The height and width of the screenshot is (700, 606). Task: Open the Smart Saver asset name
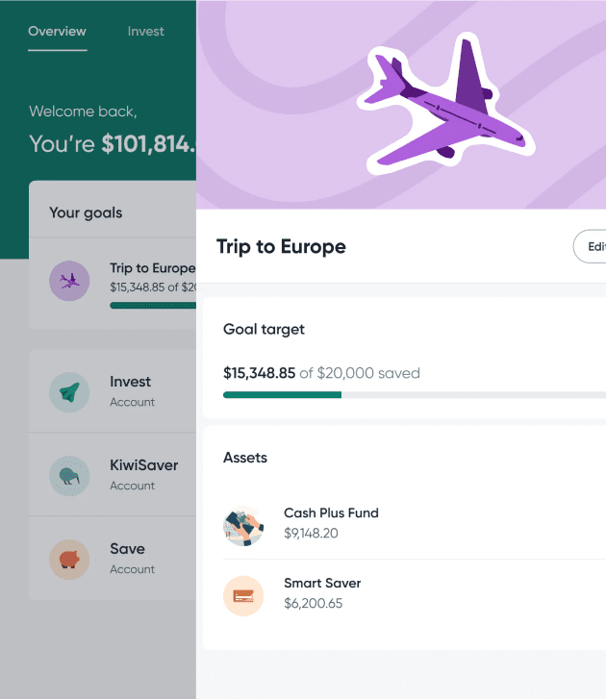click(322, 584)
